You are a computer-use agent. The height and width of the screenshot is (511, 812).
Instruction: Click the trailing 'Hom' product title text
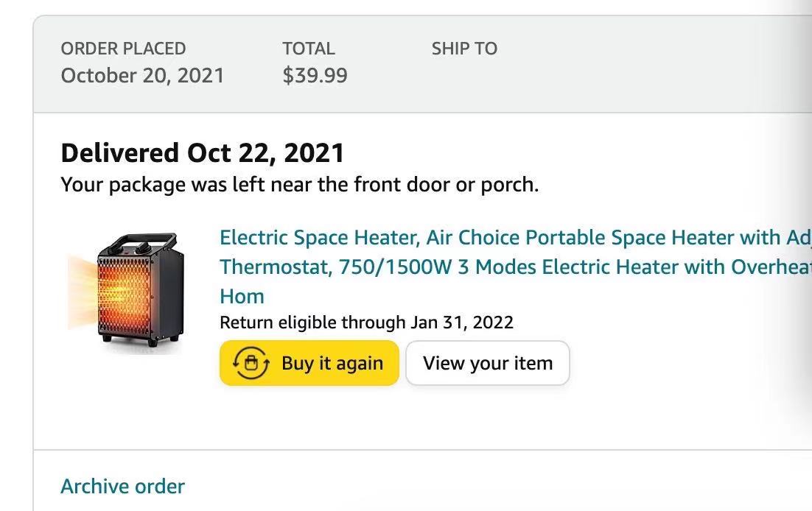242,296
